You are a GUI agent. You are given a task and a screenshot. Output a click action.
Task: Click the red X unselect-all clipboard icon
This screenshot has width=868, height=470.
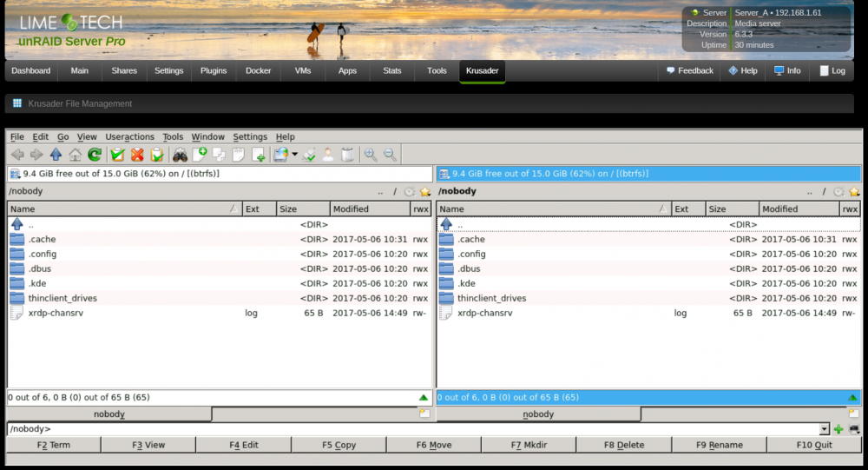pos(137,155)
